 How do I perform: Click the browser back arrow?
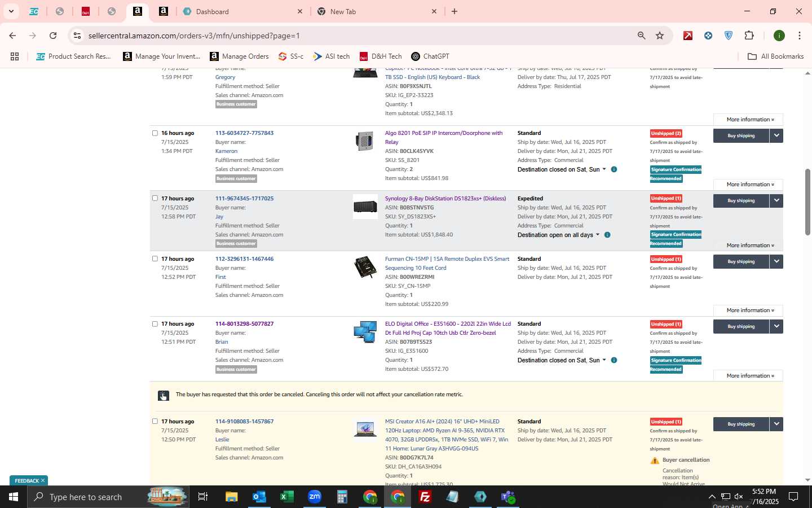[x=12, y=36]
